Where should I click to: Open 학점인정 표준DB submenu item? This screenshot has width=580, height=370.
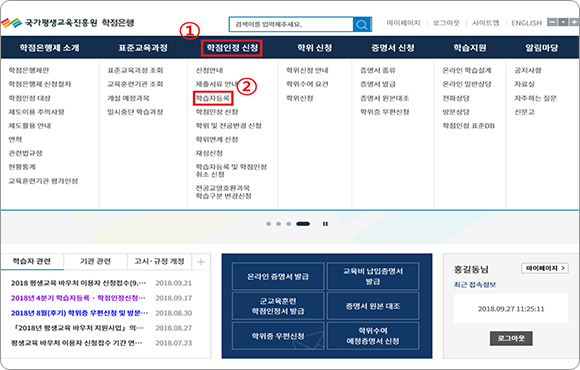pos(469,126)
